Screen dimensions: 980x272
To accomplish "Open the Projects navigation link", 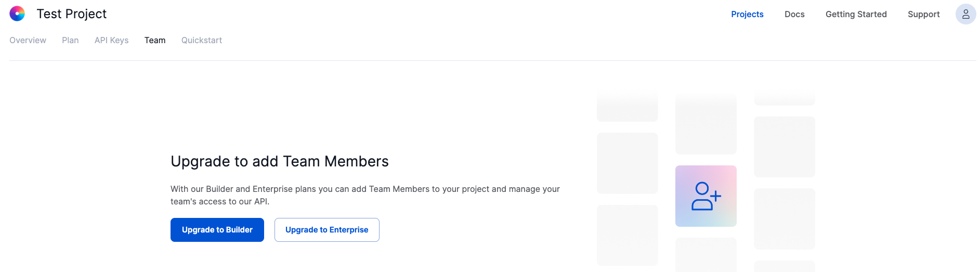I will pos(747,15).
